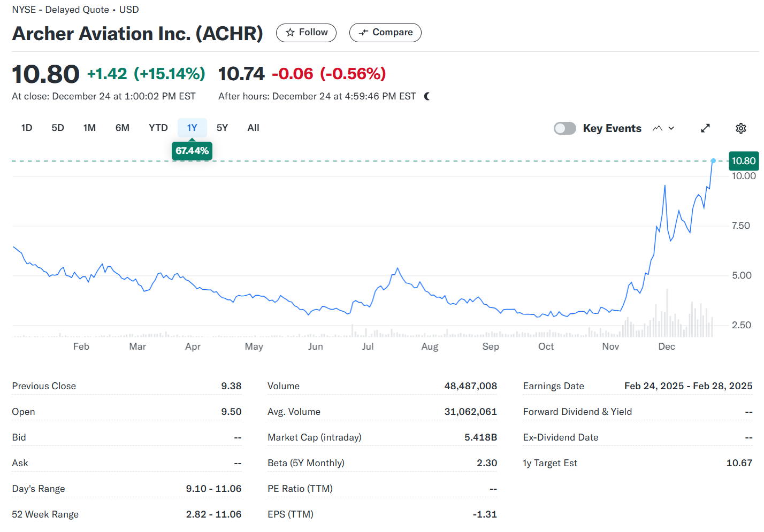Click Archer Aviation Inc. (ACHR) title

point(137,34)
